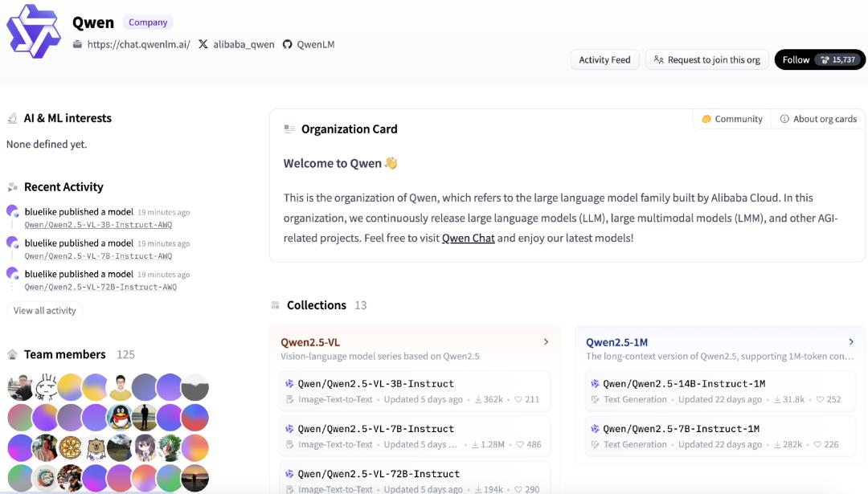Click the 1.28M downloads icon on VL-7B-Instruct
This screenshot has width=868, height=494.
click(475, 444)
